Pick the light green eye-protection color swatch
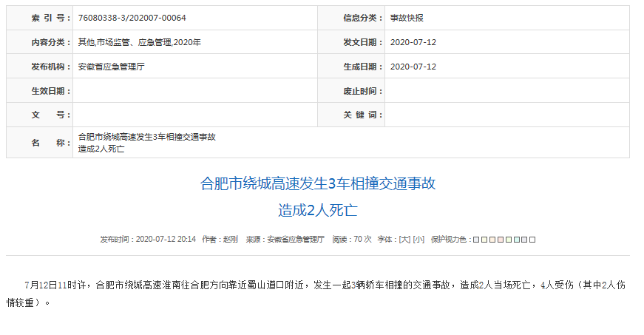This screenshot has height=335, width=644. [508, 240]
